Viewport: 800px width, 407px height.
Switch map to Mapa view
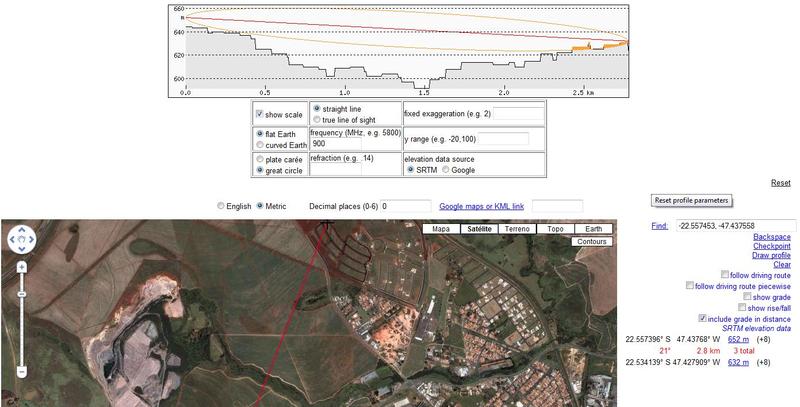click(x=441, y=229)
